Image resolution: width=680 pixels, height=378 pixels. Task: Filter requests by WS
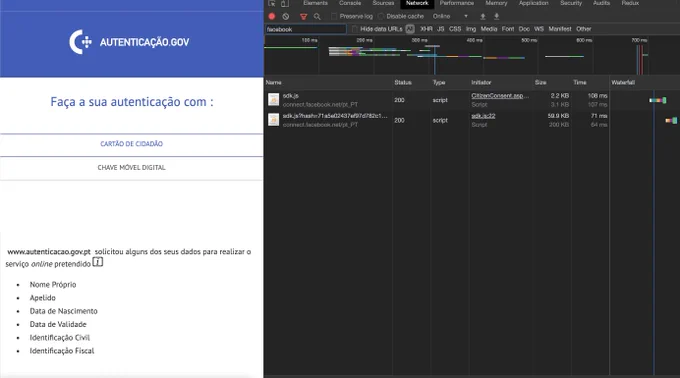(x=539, y=29)
